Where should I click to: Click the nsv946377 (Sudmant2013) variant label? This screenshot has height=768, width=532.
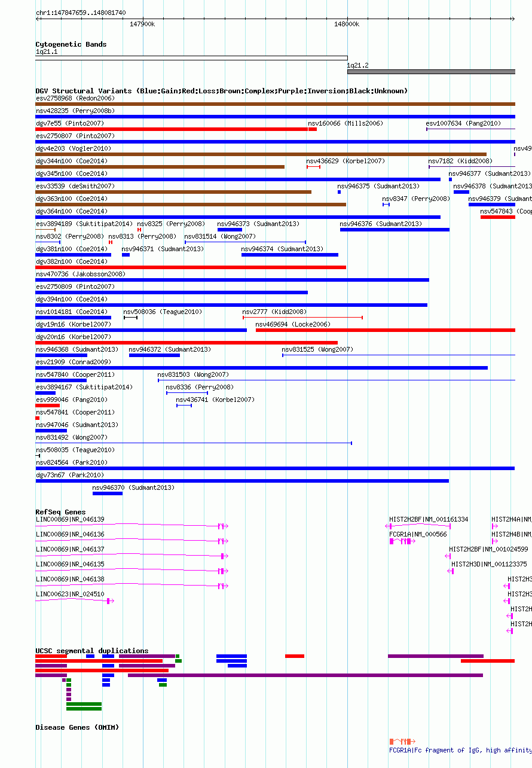490,173
